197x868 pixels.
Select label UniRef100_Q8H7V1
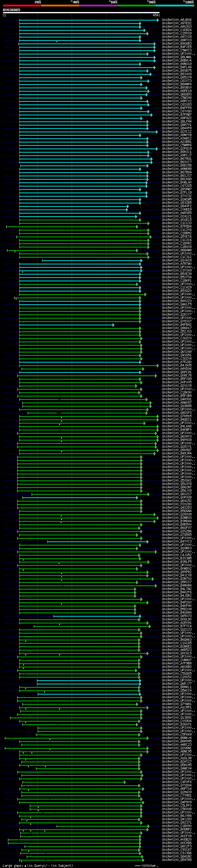(177, 125)
